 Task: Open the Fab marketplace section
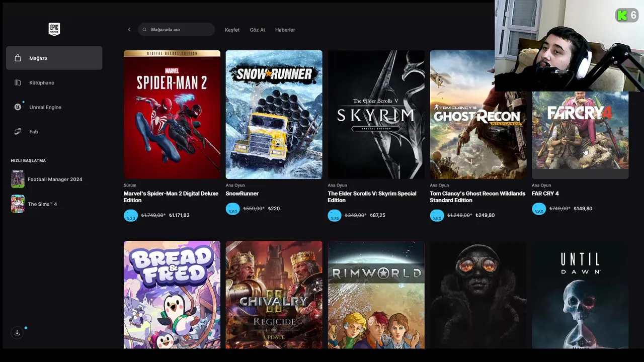click(54, 132)
